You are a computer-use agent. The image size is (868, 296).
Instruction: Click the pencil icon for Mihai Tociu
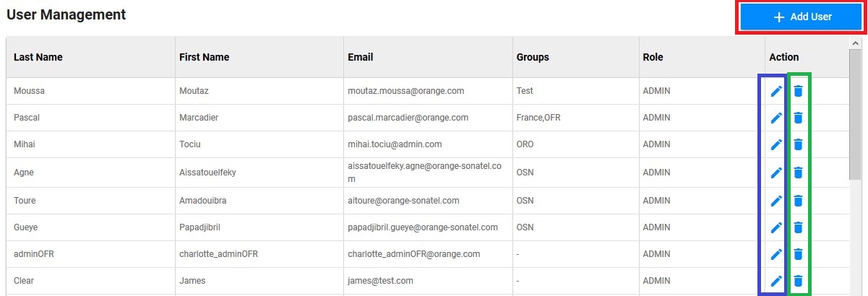pyautogui.click(x=776, y=144)
